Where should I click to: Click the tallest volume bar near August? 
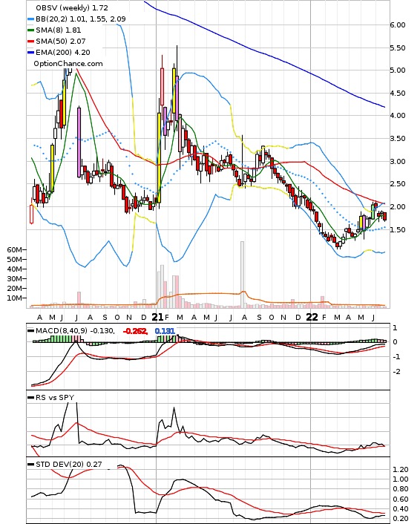(242, 274)
